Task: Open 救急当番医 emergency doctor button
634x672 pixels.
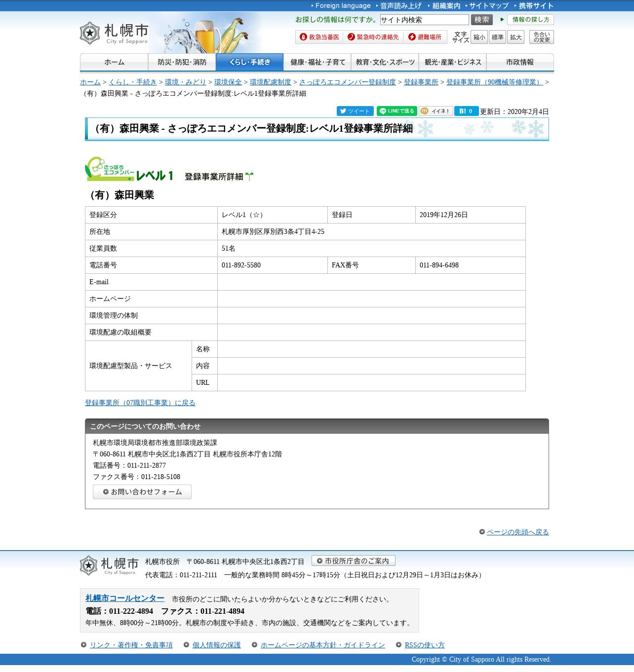Action: (x=319, y=37)
